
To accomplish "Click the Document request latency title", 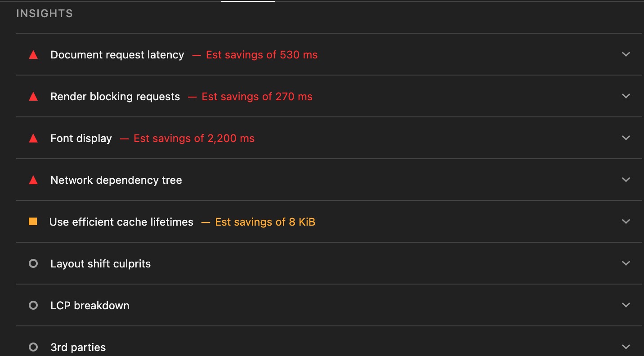I will tap(117, 55).
